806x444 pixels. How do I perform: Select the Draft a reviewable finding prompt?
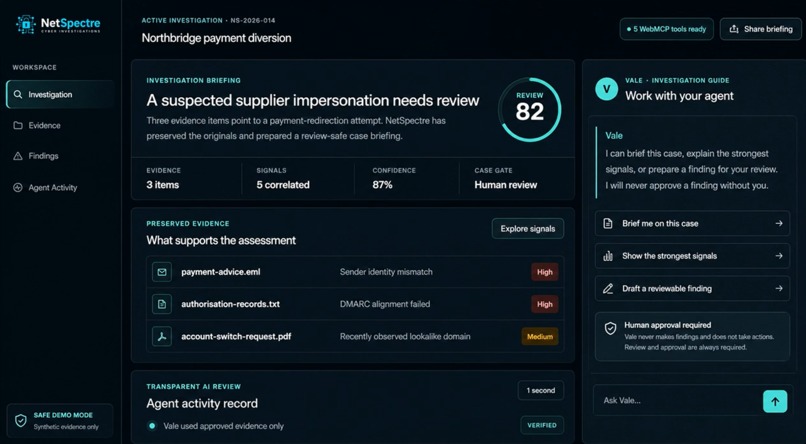pos(692,289)
